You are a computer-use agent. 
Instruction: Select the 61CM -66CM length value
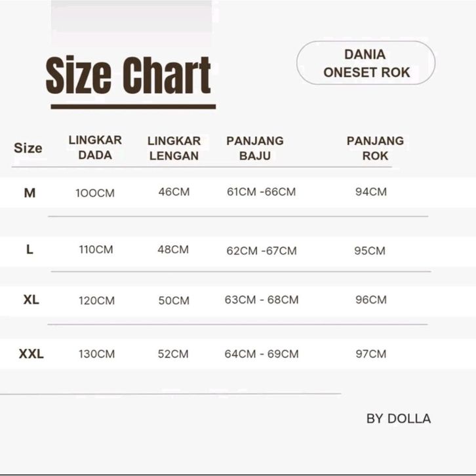click(261, 192)
